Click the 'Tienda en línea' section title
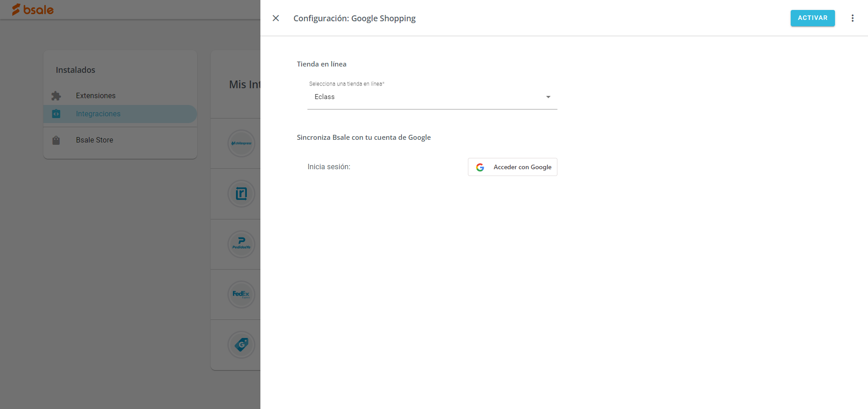The image size is (868, 409). point(321,64)
